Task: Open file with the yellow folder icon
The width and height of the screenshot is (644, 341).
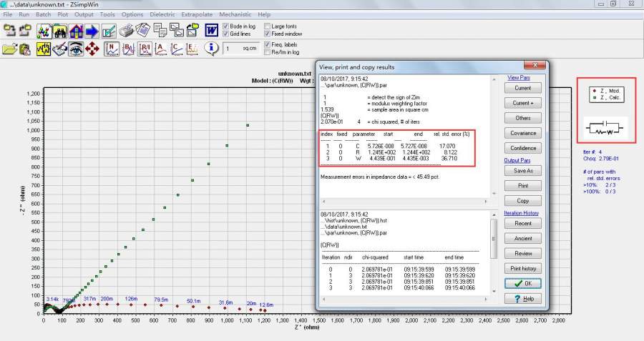Action: coord(9,49)
